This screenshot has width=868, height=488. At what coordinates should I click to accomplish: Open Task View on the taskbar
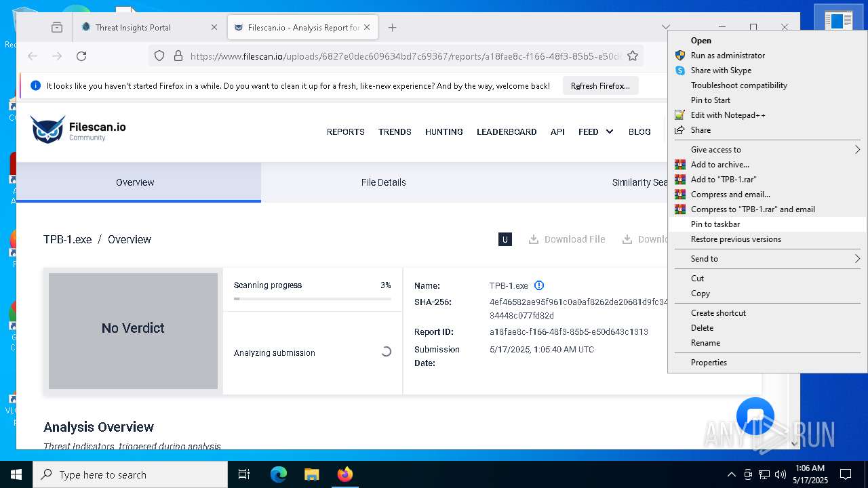pyautogui.click(x=244, y=474)
